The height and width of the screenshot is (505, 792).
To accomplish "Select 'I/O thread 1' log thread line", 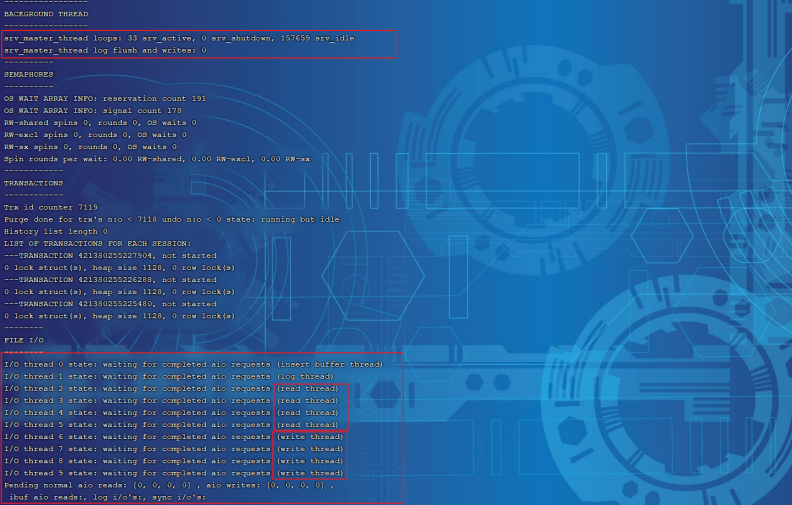I will [169, 377].
